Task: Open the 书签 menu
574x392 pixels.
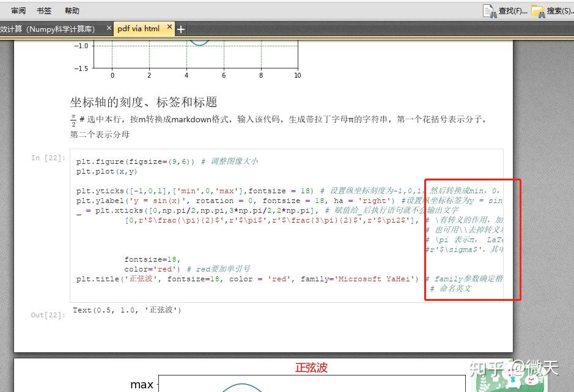Action: [43, 10]
